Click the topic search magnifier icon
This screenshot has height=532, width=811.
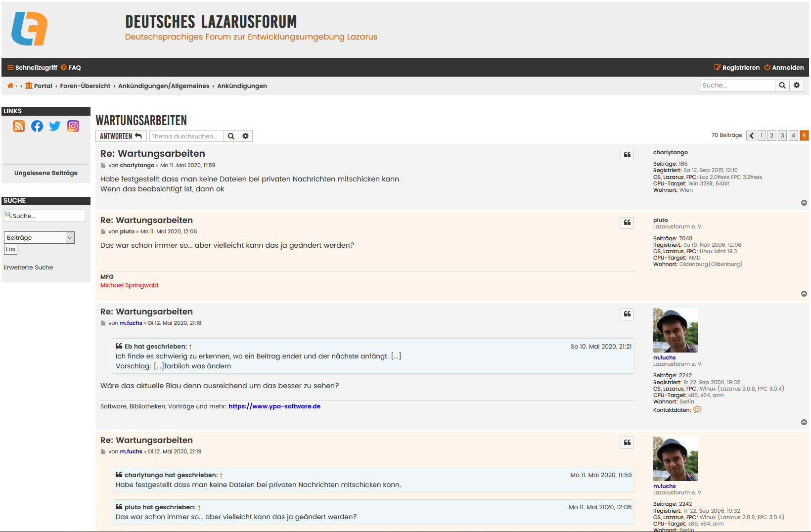pyautogui.click(x=231, y=136)
